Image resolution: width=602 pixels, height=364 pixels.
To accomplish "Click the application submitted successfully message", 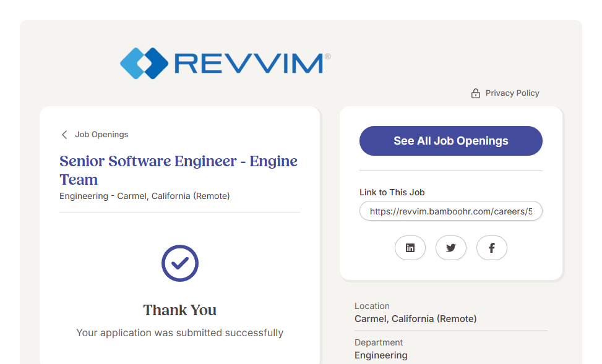I will (180, 333).
